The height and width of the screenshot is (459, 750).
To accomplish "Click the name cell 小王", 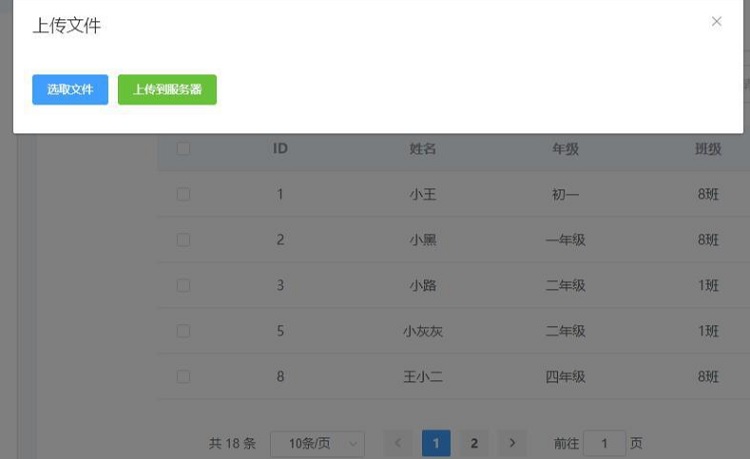I will 423,194.
